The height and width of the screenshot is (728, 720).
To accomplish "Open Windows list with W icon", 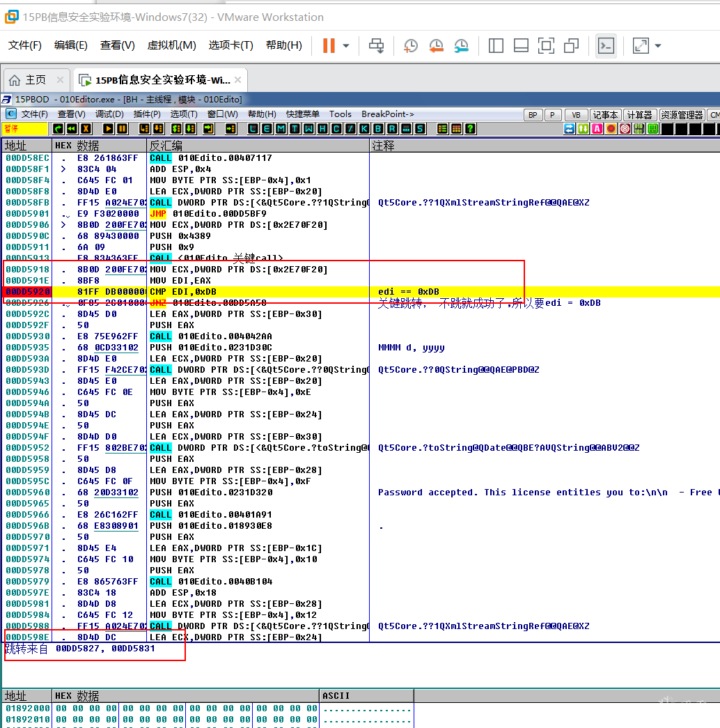I will point(308,129).
